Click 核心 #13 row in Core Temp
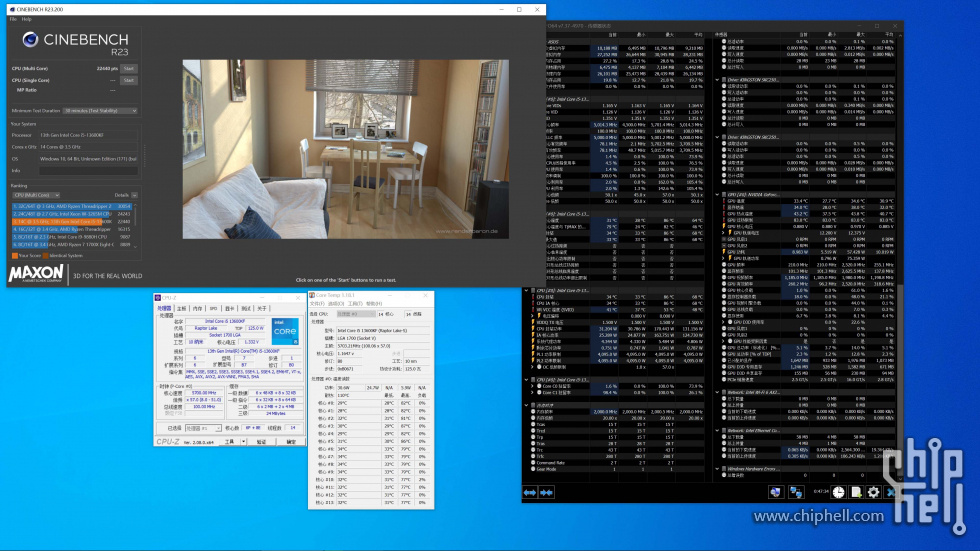The width and height of the screenshot is (980, 551). (371, 503)
